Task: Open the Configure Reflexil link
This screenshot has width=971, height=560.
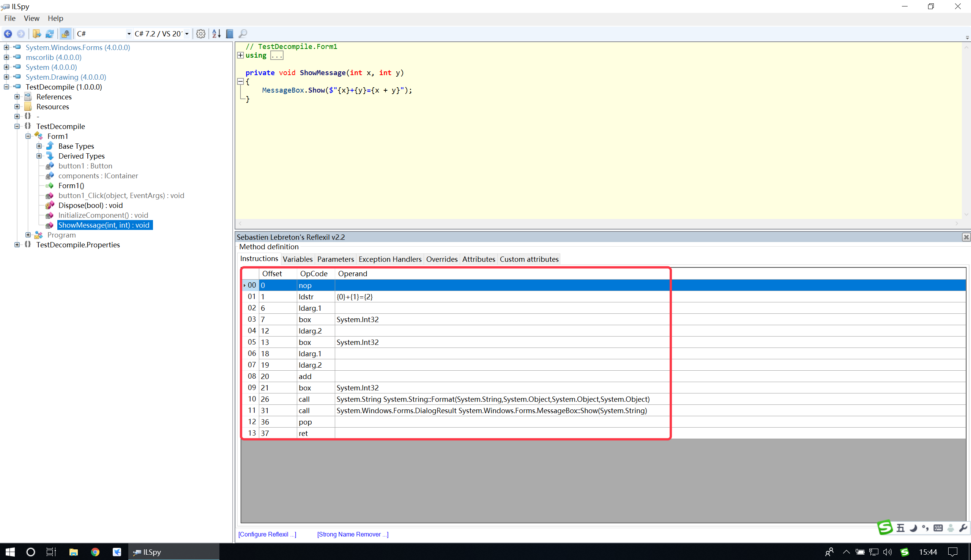Action: point(267,534)
